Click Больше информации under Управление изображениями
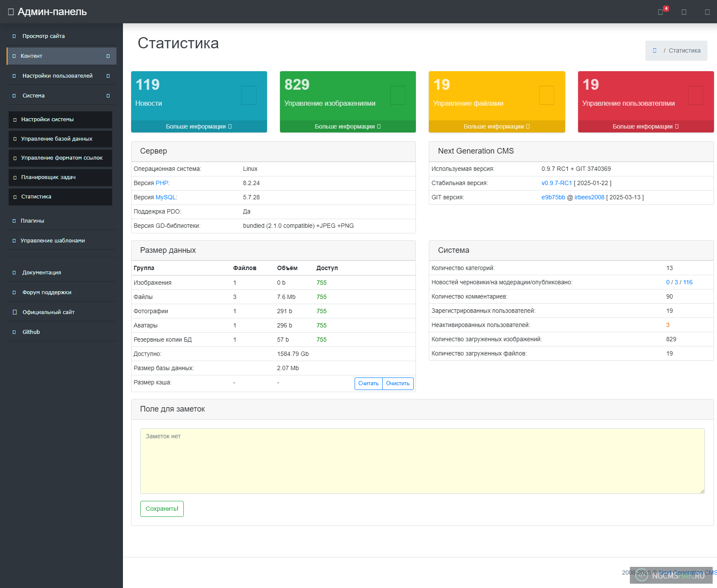Viewport: 717px width, 588px height. 348,126
